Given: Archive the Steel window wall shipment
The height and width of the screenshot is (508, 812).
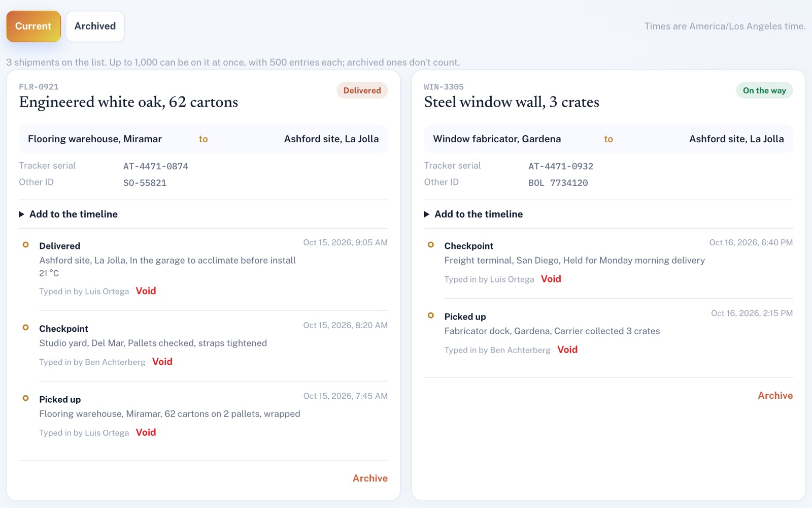Looking at the screenshot, I should point(775,395).
